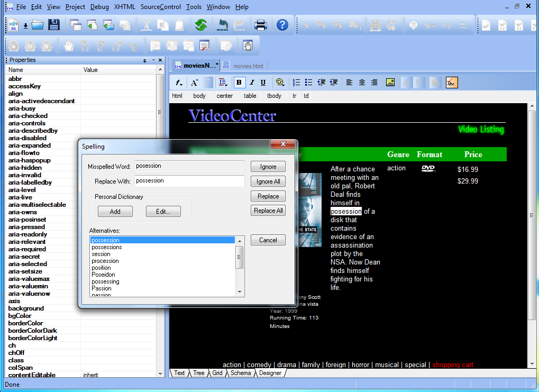Image resolution: width=539 pixels, height=392 pixels.
Task: Open Help via the question mark icon
Action: 282,25
